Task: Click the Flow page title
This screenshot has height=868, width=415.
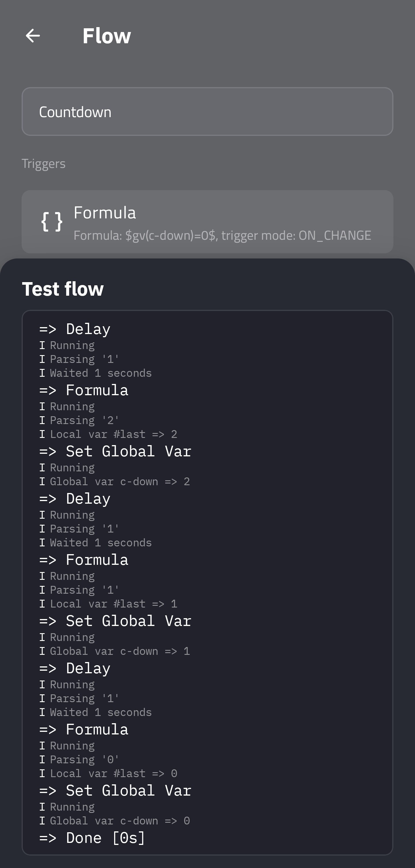Action: [x=107, y=36]
